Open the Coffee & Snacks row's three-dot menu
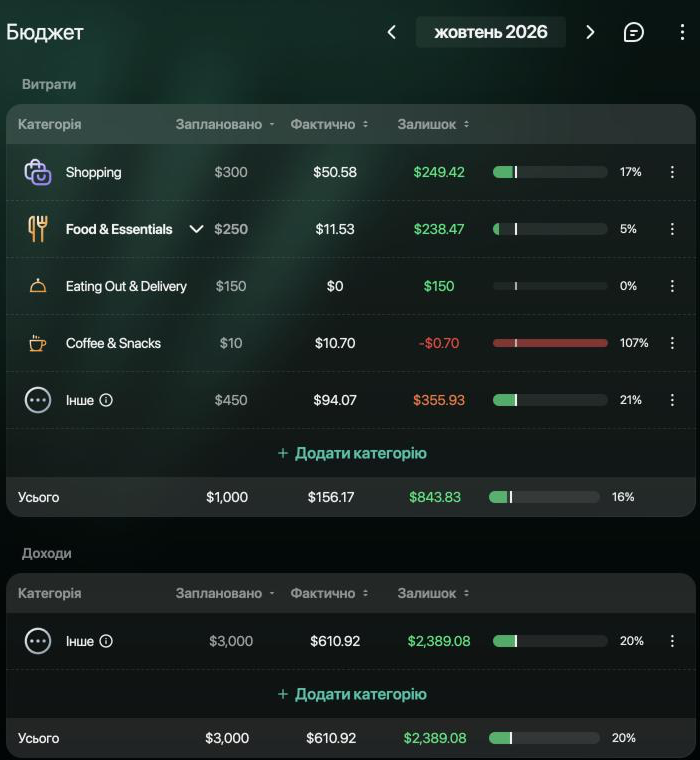This screenshot has width=700, height=760. click(672, 343)
